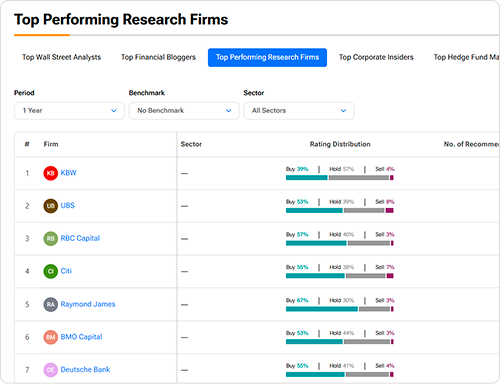Click Citi's Hold 38% label

342,267
